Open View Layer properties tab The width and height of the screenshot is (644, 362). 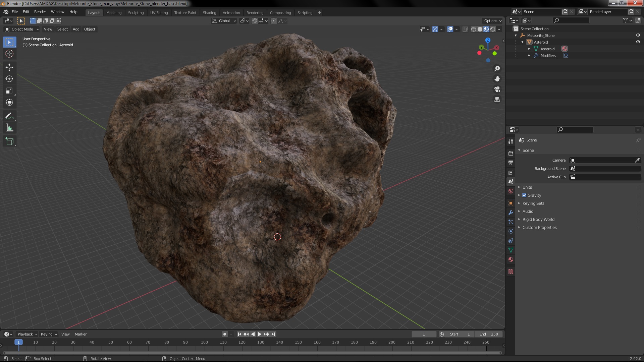[511, 172]
